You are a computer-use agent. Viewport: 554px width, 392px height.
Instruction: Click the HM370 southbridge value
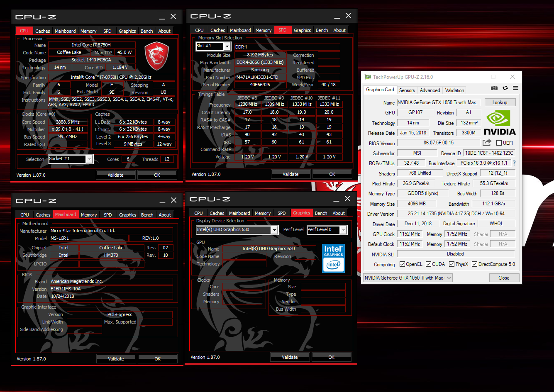(x=111, y=255)
